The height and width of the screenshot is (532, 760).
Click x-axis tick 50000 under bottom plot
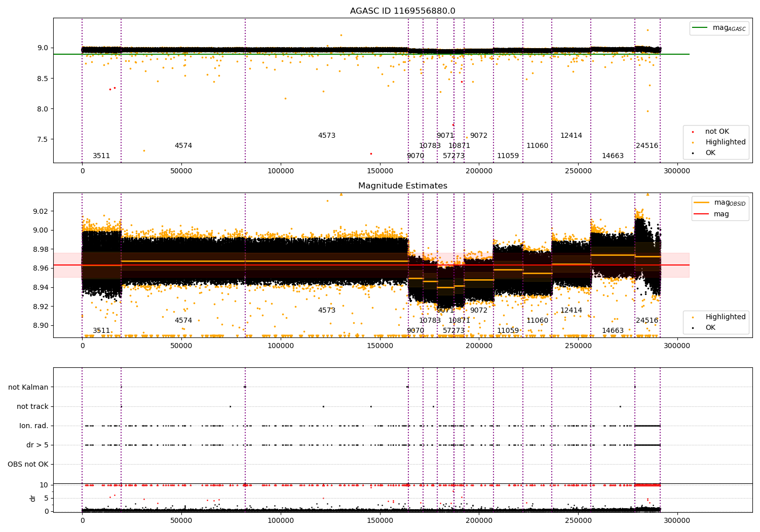181,520
